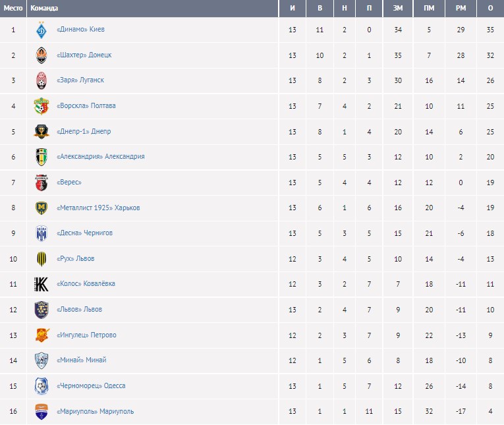This screenshot has width=504, height=425.
Task: Click the «О» points column header
Action: pyautogui.click(x=490, y=9)
